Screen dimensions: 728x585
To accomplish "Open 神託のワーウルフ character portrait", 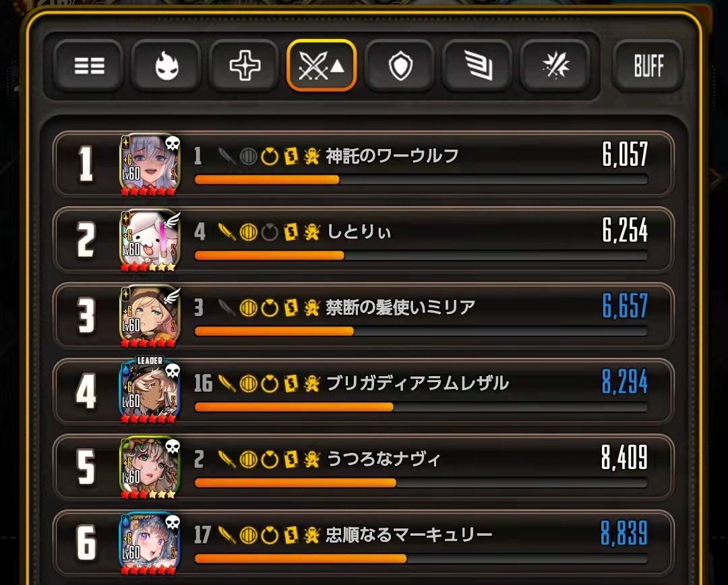I will coord(150,165).
